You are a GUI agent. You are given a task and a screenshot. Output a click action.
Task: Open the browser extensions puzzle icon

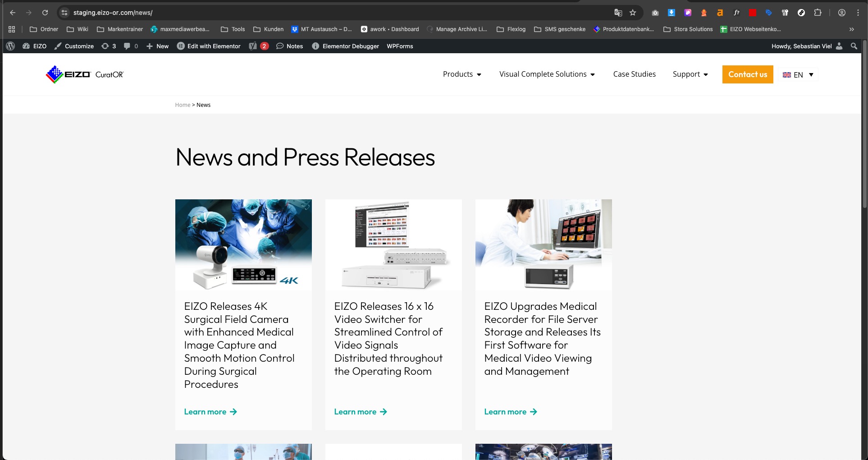tap(818, 13)
